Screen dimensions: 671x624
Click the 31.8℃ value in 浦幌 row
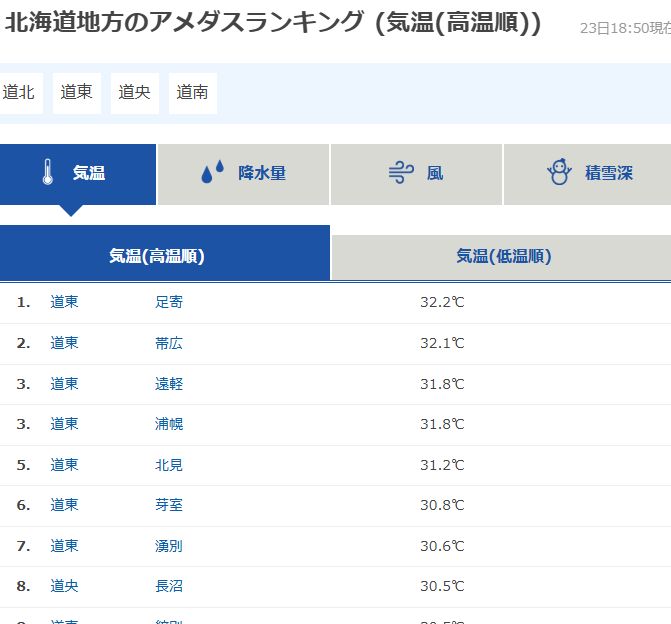coord(442,424)
